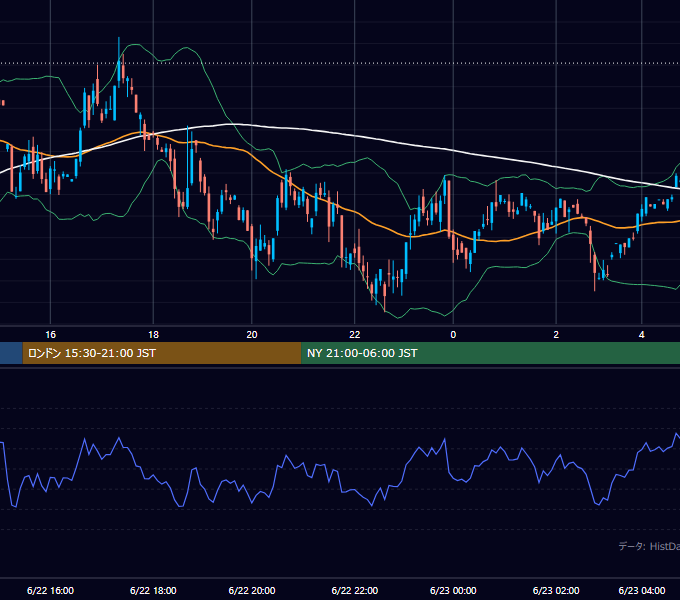680x600 pixels.
Task: Click the 0 hour label on chart axis
Action: point(453,335)
